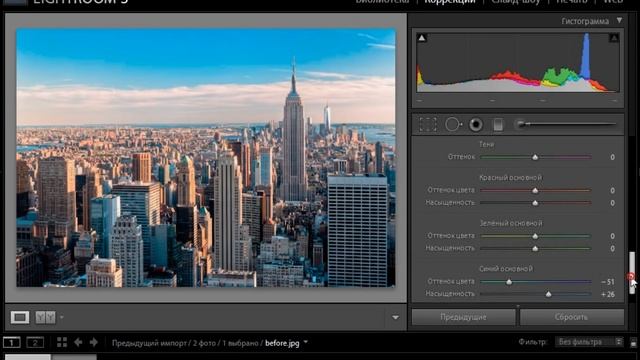Select the crop overlay tool
Screen dimensions: 640x360
tap(427, 124)
